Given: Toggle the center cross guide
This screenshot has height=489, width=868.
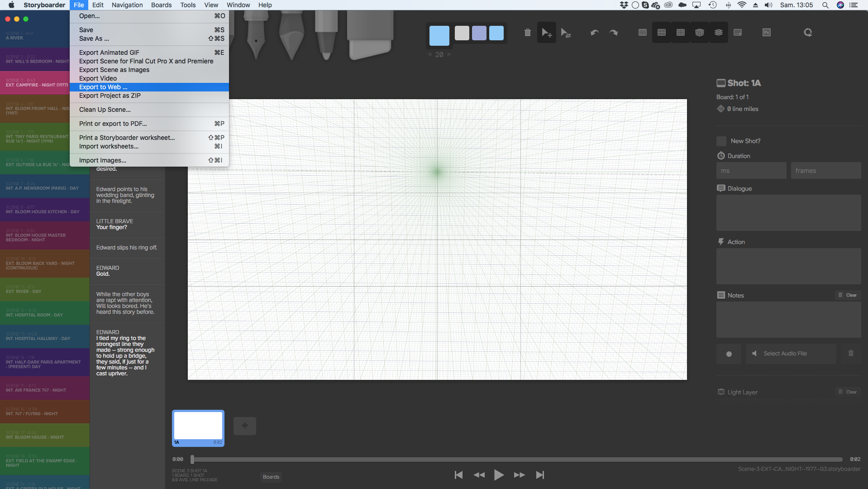Looking at the screenshot, I should tap(662, 33).
